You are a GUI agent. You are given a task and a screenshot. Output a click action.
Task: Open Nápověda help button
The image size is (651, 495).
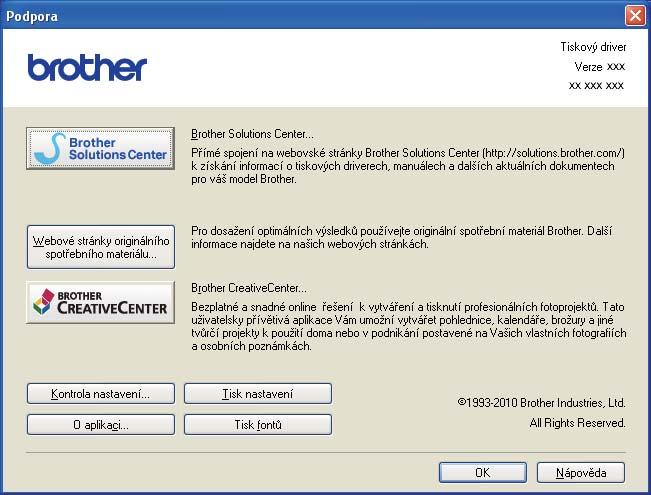(x=581, y=473)
